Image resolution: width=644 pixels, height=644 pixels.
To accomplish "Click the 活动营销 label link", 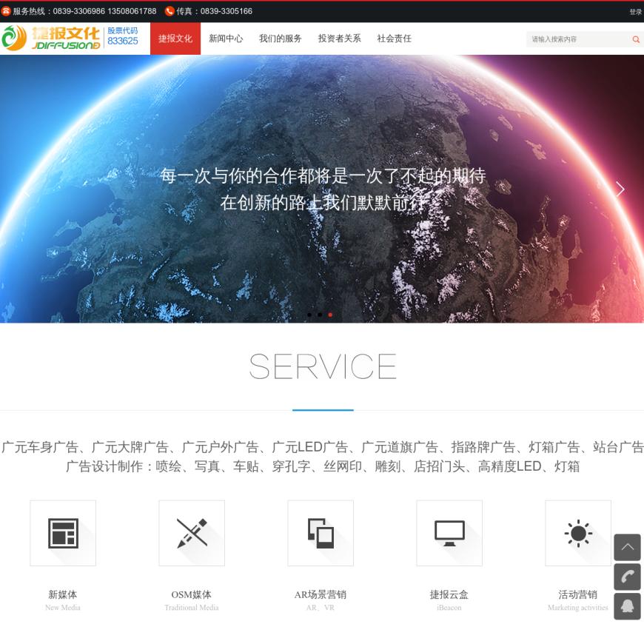I will coord(578,594).
